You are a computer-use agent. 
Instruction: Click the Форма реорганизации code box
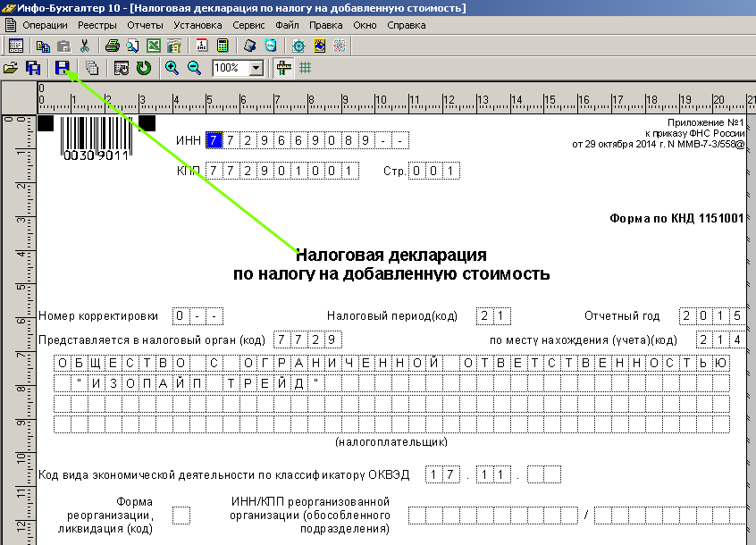(x=181, y=516)
